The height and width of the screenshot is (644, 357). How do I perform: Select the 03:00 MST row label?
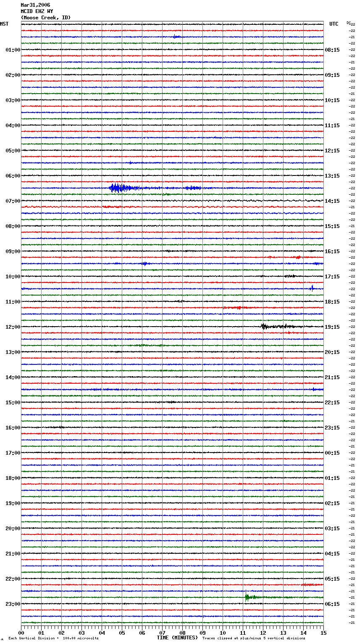pyautogui.click(x=13, y=100)
